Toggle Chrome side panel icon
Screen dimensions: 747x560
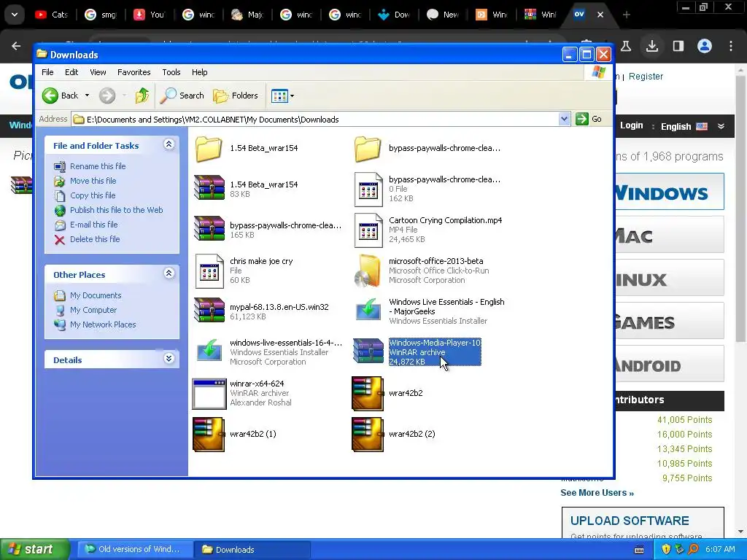[678, 46]
